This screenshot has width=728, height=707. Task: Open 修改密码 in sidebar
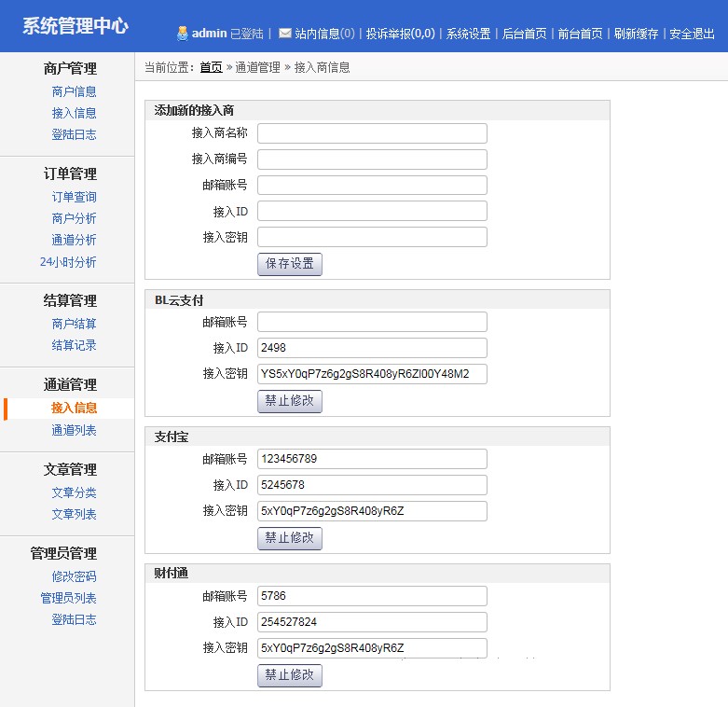pos(74,576)
